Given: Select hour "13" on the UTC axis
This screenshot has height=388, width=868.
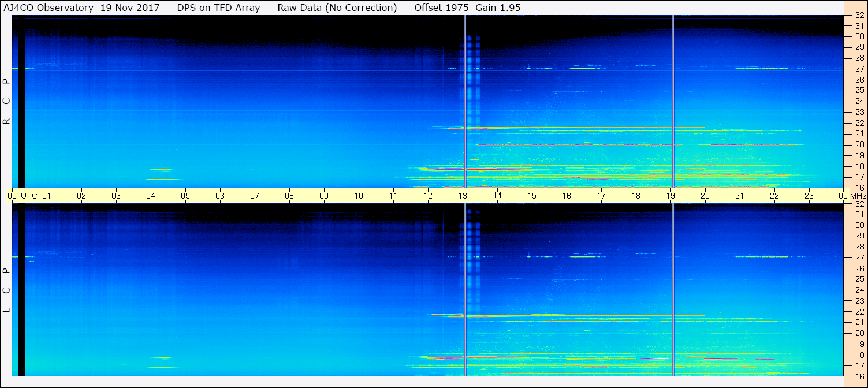Looking at the screenshot, I should point(463,196).
